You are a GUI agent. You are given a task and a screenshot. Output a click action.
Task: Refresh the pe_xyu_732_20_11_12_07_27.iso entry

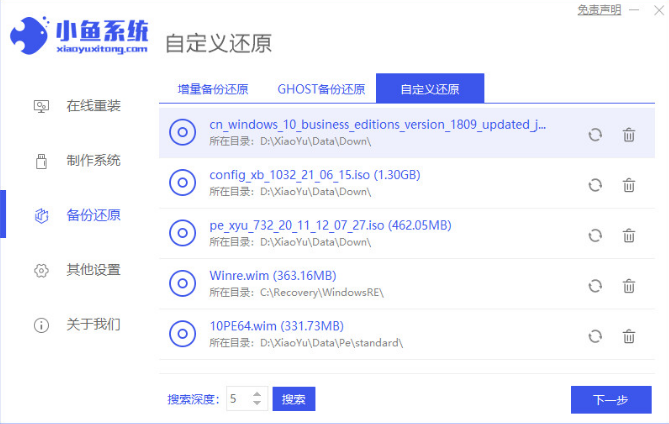coord(595,235)
